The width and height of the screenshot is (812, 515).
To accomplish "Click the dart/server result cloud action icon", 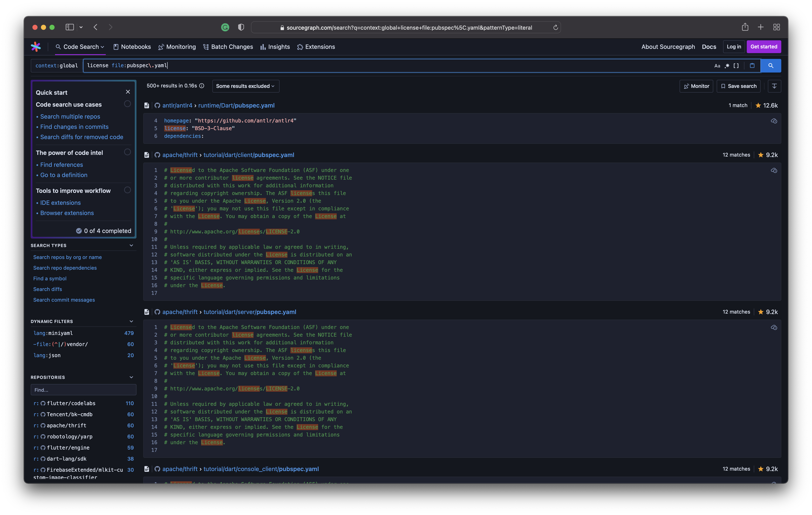I will 774,327.
